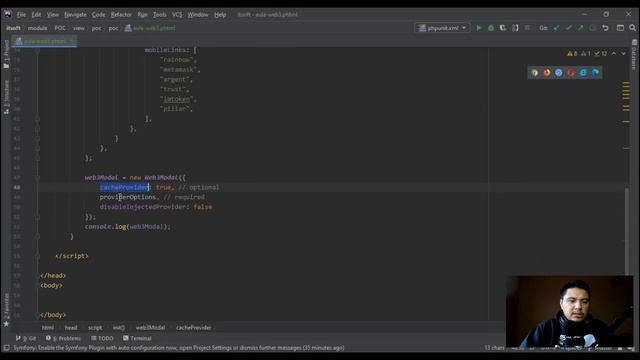
Task: Click the 'script' structure breadcrumb
Action: (95, 328)
